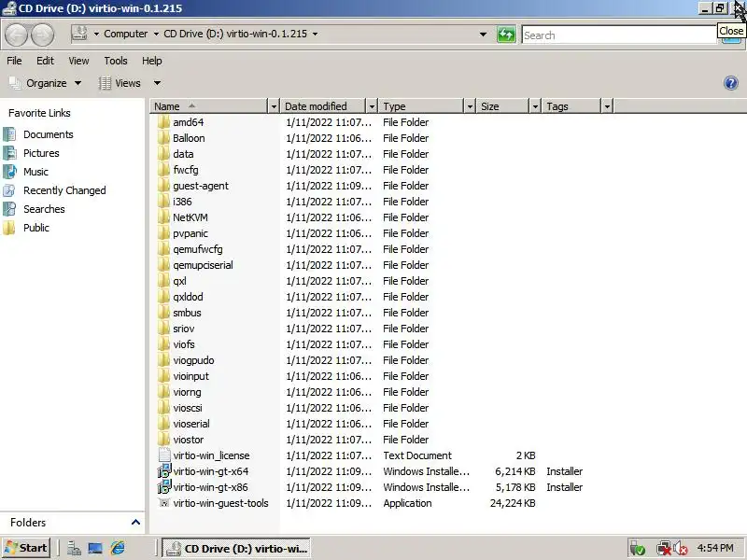Open the Tools menu

tap(116, 61)
